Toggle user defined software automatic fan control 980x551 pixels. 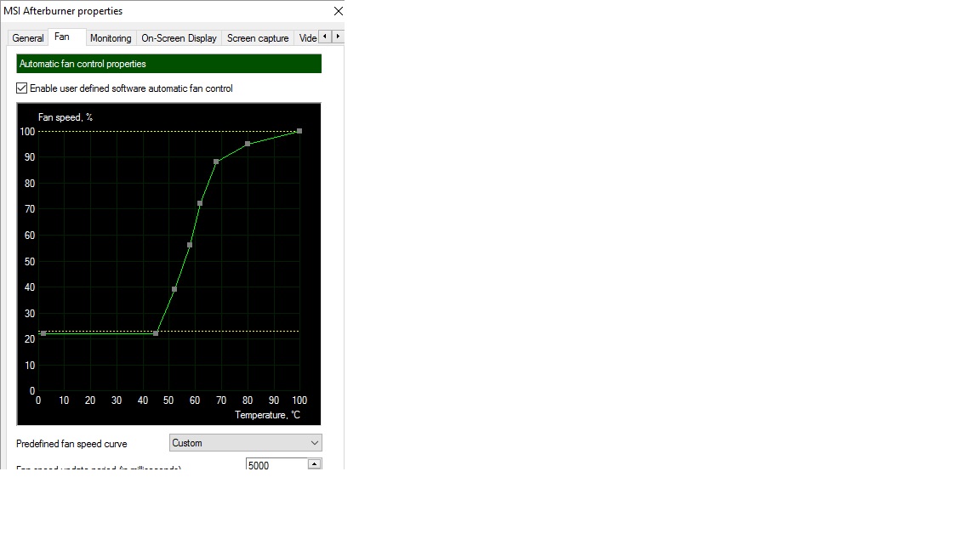pyautogui.click(x=22, y=88)
